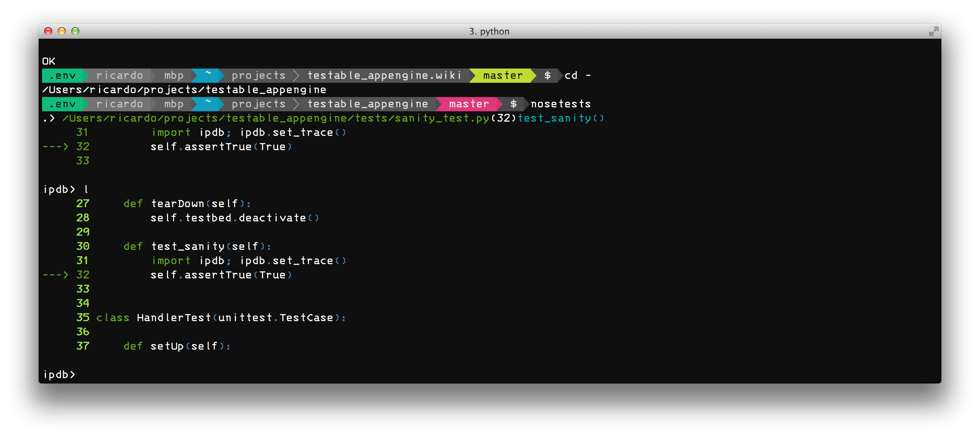The image size is (980, 437).
Task: Click the red close window button
Action: pos(48,31)
